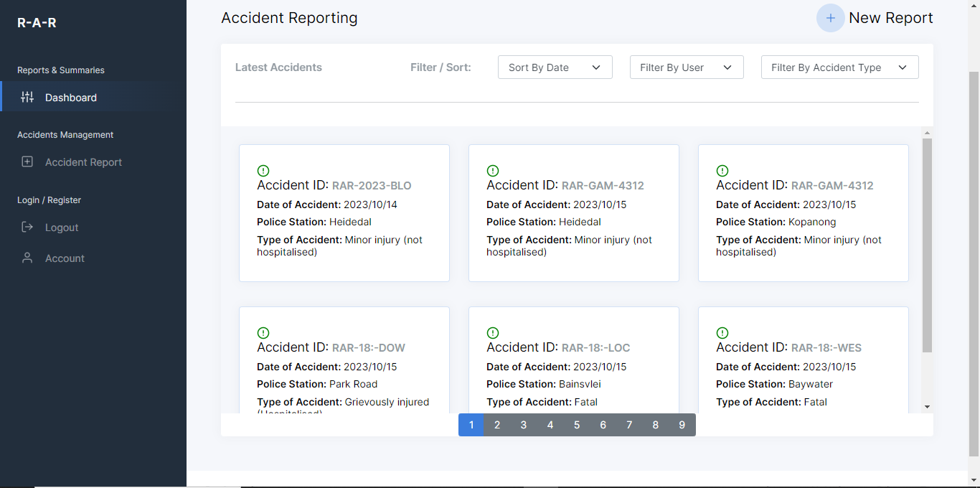980x488 pixels.
Task: Click the accident list scrollbar down arrow
Action: click(927, 407)
